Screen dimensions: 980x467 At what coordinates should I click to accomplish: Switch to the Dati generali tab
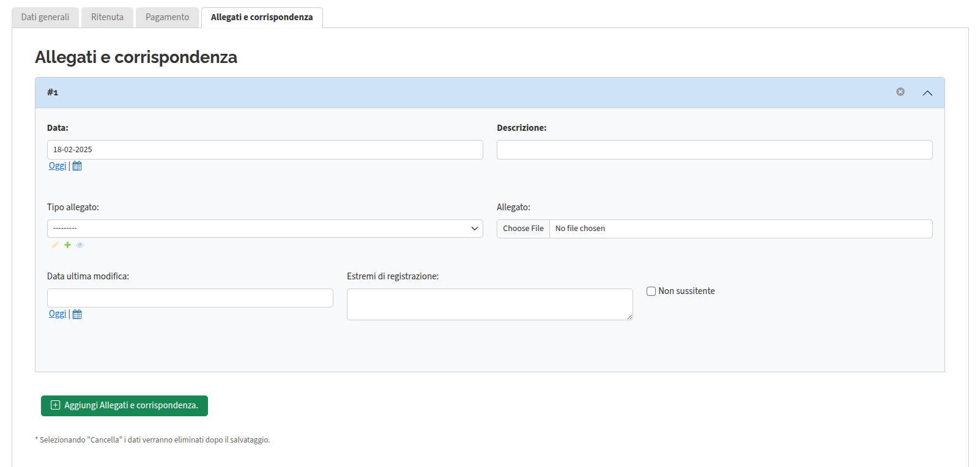45,17
